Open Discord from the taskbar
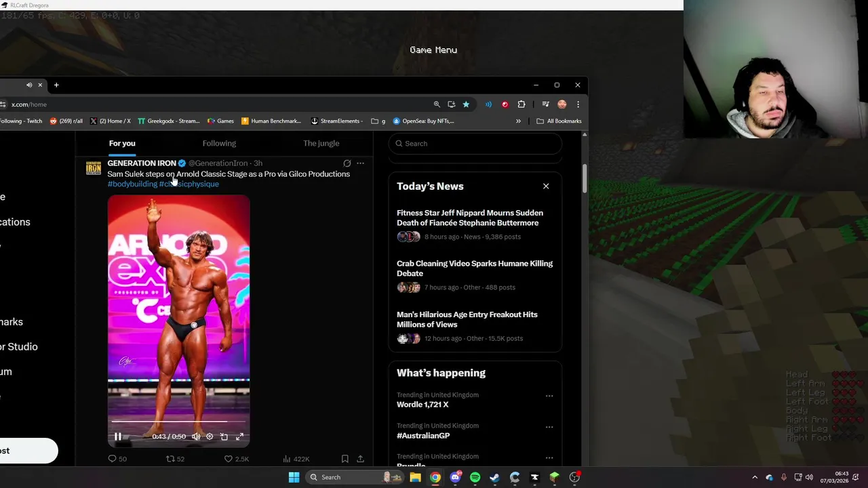This screenshot has width=868, height=488. click(455, 477)
